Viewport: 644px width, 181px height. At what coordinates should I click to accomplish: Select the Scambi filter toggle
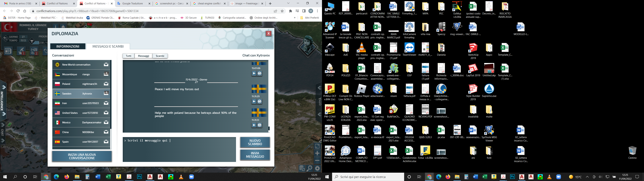point(160,56)
